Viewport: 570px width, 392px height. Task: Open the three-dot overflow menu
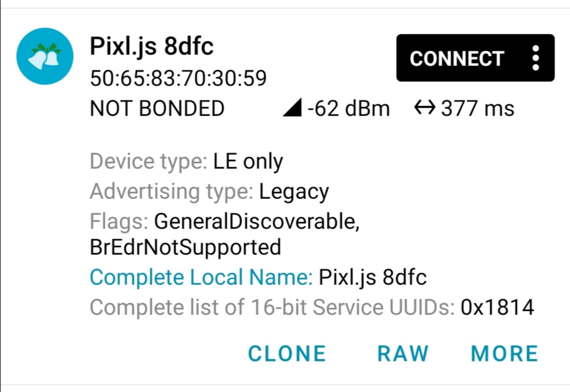[536, 58]
